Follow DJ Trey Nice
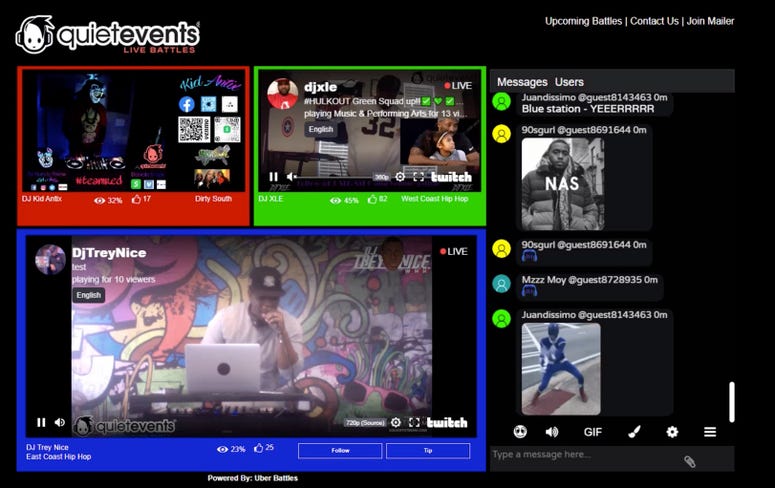The image size is (775, 488). (340, 451)
